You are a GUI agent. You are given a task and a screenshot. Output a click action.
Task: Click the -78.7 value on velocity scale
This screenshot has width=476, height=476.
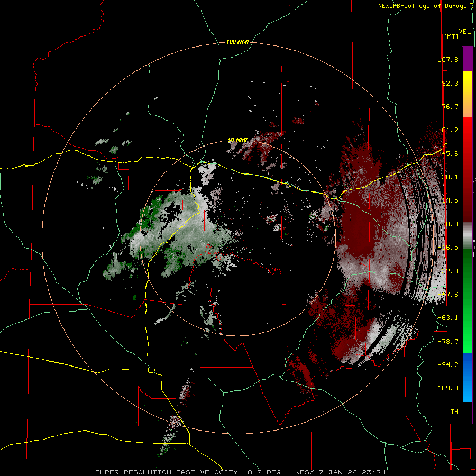pyautogui.click(x=448, y=342)
